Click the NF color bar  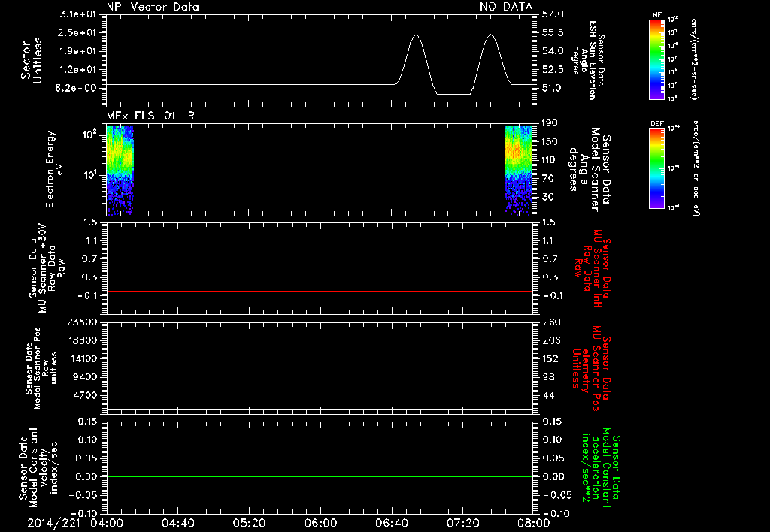[x=656, y=59]
